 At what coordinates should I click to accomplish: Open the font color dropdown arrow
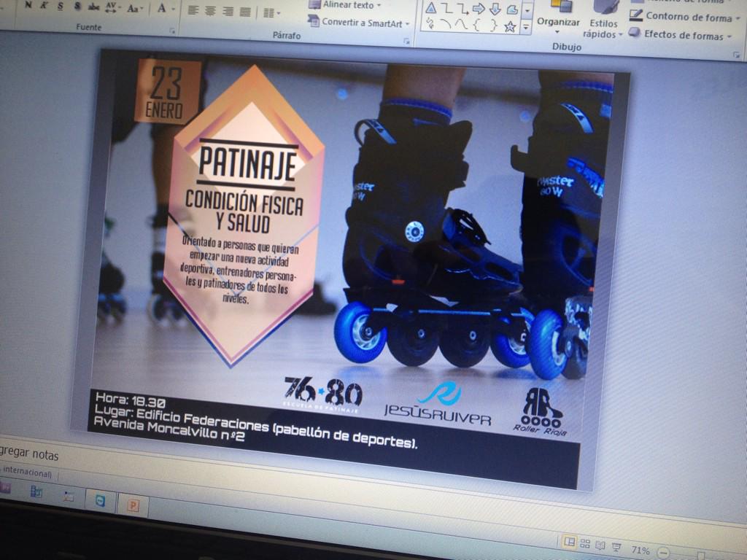pos(174,9)
